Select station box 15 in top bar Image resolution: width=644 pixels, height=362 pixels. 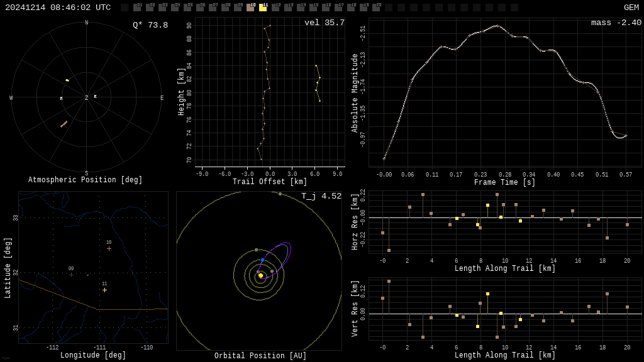pyautogui.click(x=313, y=8)
